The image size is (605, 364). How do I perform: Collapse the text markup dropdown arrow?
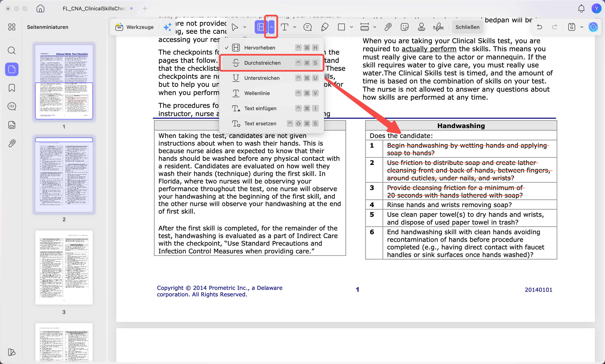click(272, 27)
